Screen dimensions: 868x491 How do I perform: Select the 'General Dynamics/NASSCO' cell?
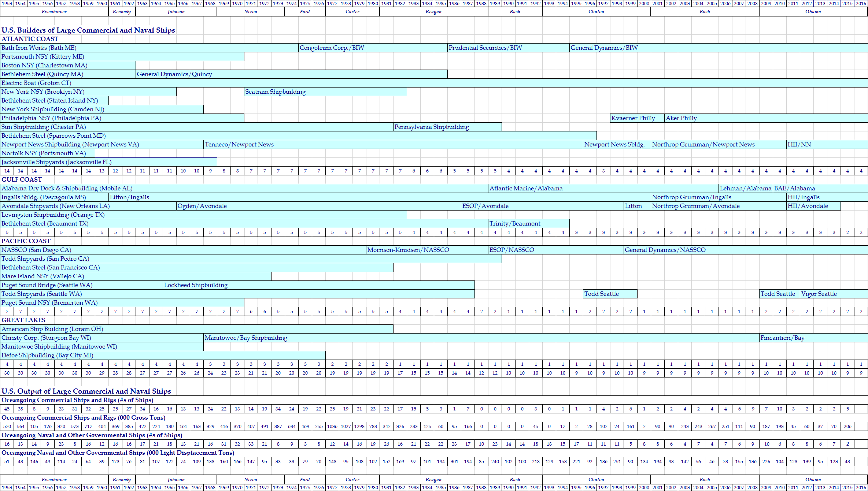tap(746, 250)
